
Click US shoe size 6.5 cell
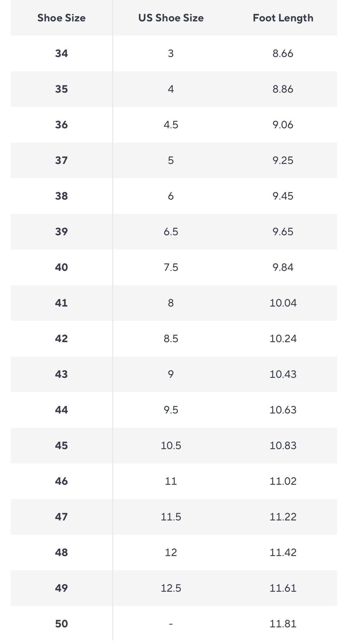pyautogui.click(x=171, y=232)
